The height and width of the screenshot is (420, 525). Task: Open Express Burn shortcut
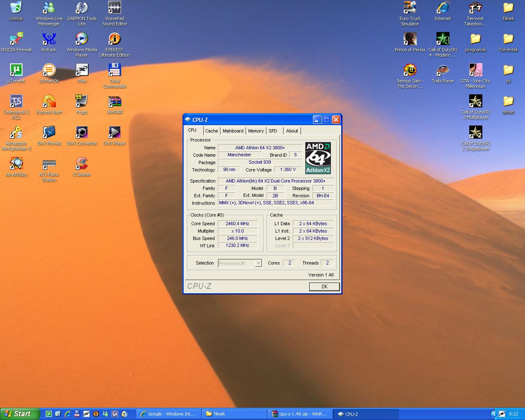pyautogui.click(x=49, y=105)
